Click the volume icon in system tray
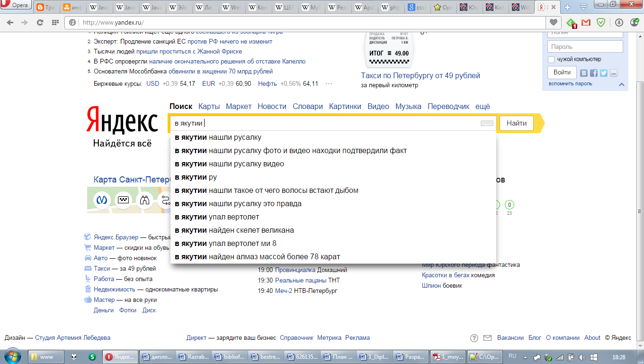This screenshot has width=644, height=364. [x=581, y=357]
